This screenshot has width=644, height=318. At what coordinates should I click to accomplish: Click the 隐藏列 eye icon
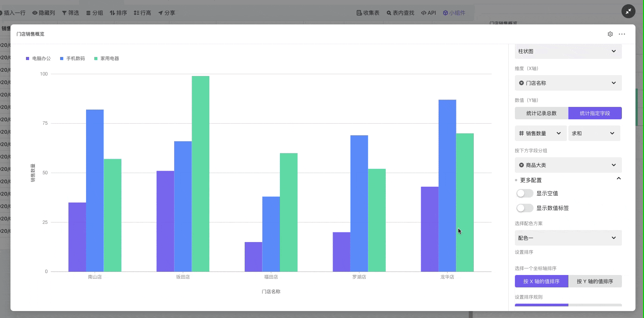coord(35,13)
